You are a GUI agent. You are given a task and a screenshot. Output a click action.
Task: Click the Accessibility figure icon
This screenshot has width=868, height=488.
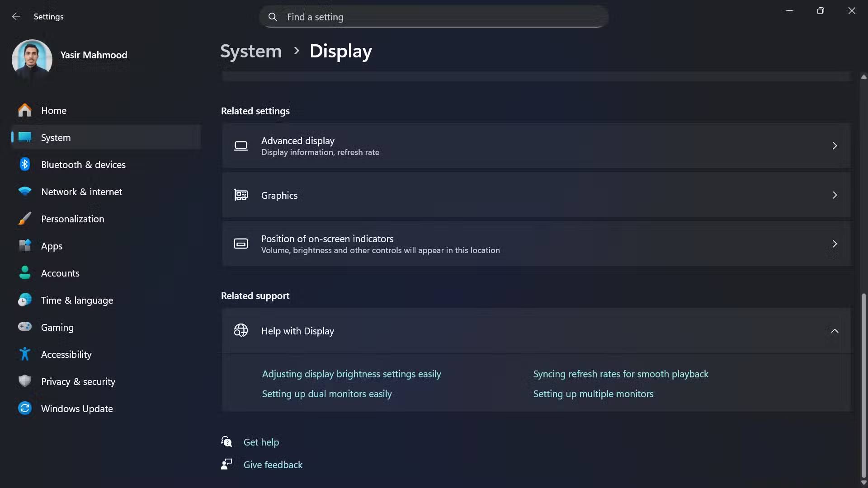point(25,354)
